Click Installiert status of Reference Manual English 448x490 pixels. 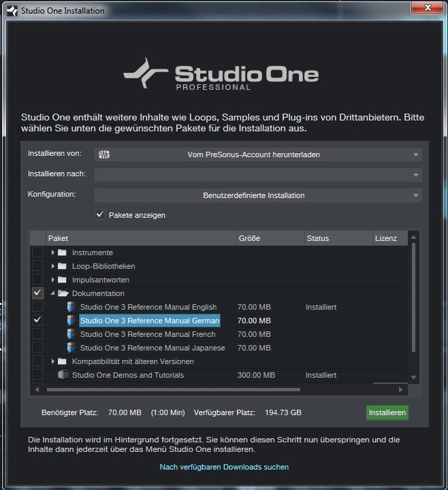point(321,307)
